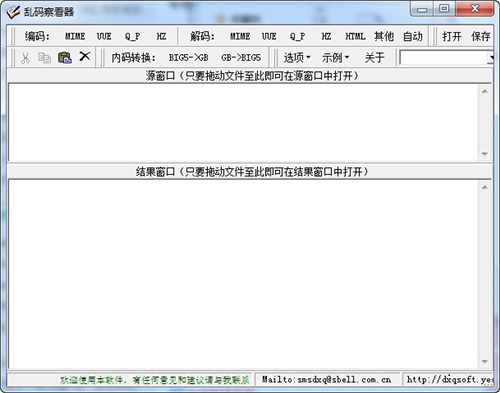Click source window scroll up arrow

(485, 91)
